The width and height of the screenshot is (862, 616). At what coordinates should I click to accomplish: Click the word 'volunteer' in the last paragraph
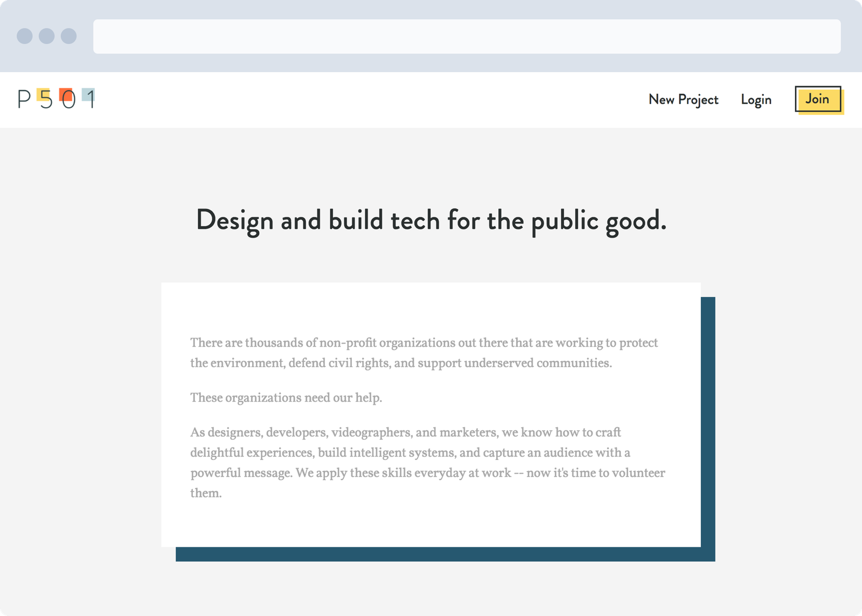(638, 473)
